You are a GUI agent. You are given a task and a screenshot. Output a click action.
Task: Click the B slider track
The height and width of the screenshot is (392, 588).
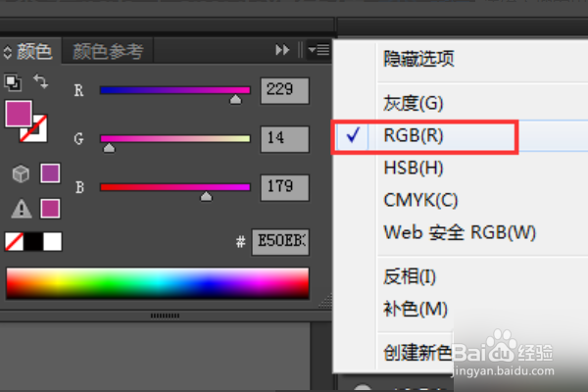(x=175, y=187)
